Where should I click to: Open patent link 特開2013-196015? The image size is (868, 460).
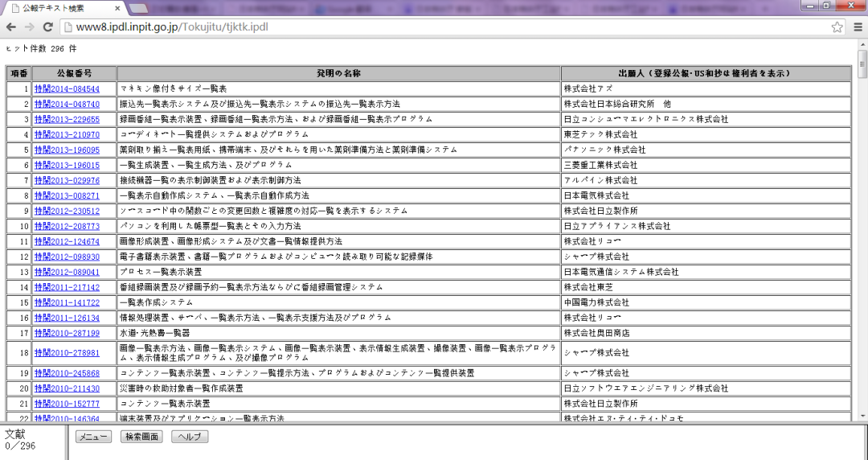click(67, 165)
